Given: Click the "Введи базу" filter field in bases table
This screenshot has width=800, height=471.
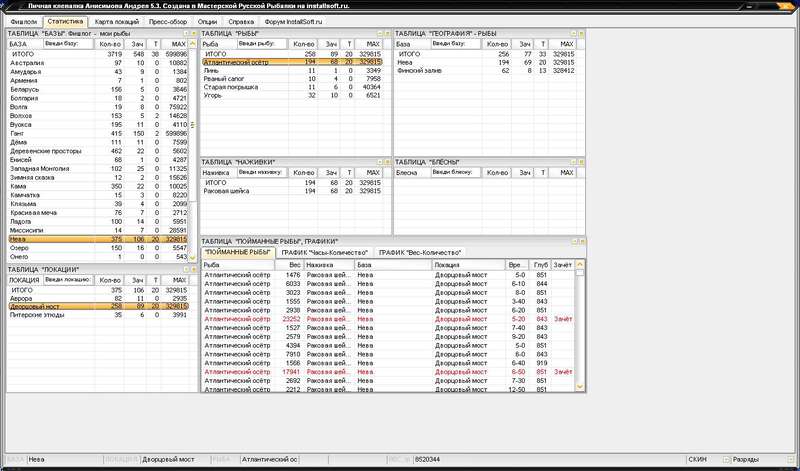Looking at the screenshot, I should (68, 44).
